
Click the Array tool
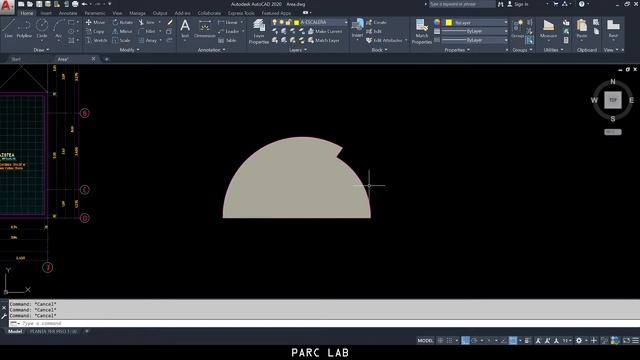click(x=148, y=40)
